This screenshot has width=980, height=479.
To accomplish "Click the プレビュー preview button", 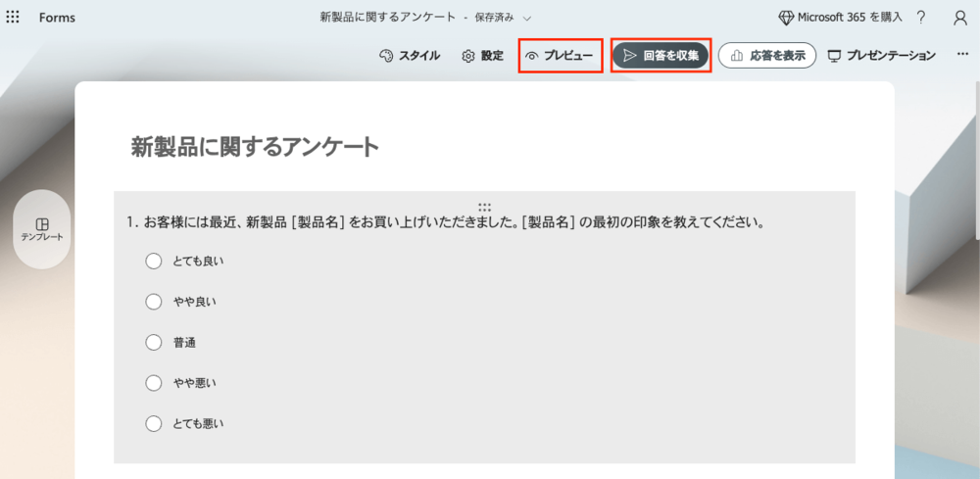I will click(560, 56).
